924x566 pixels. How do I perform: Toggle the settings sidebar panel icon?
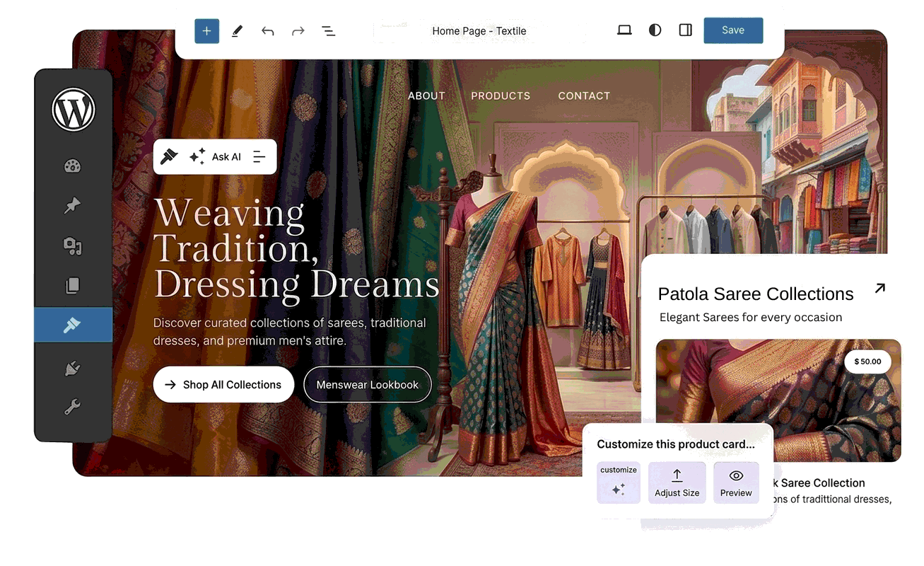(685, 30)
